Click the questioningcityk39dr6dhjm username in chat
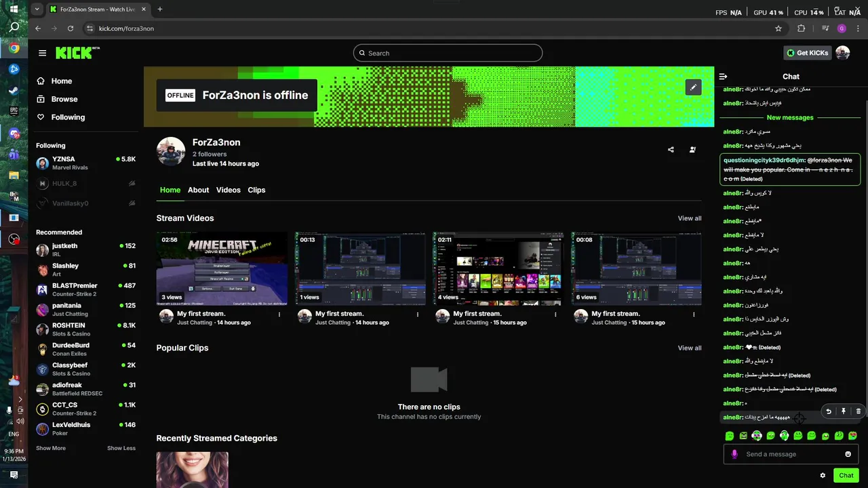The height and width of the screenshot is (488, 868). tap(764, 160)
